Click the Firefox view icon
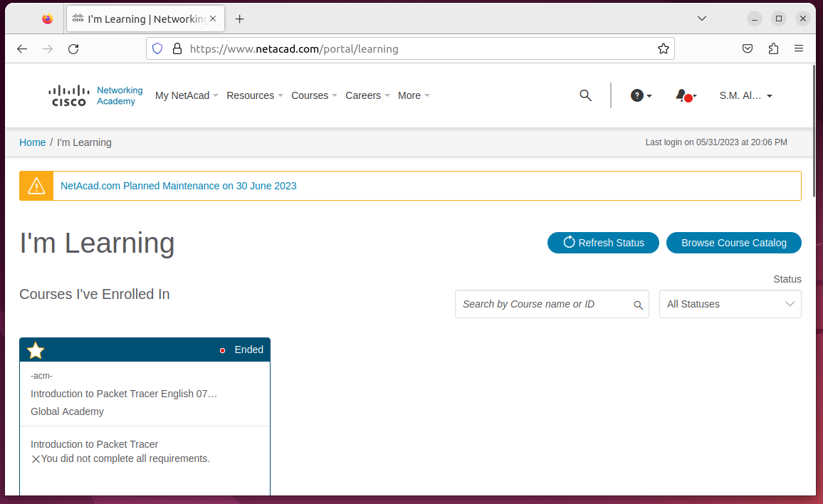The image size is (823, 504). 47,19
